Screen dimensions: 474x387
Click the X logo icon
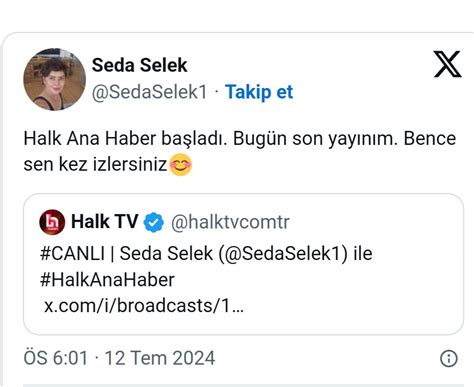[448, 64]
